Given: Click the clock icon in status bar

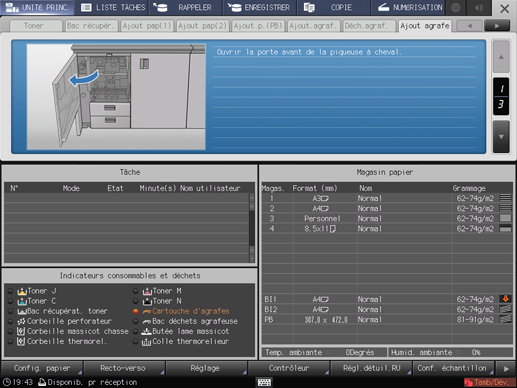Looking at the screenshot, I should pyautogui.click(x=7, y=382).
